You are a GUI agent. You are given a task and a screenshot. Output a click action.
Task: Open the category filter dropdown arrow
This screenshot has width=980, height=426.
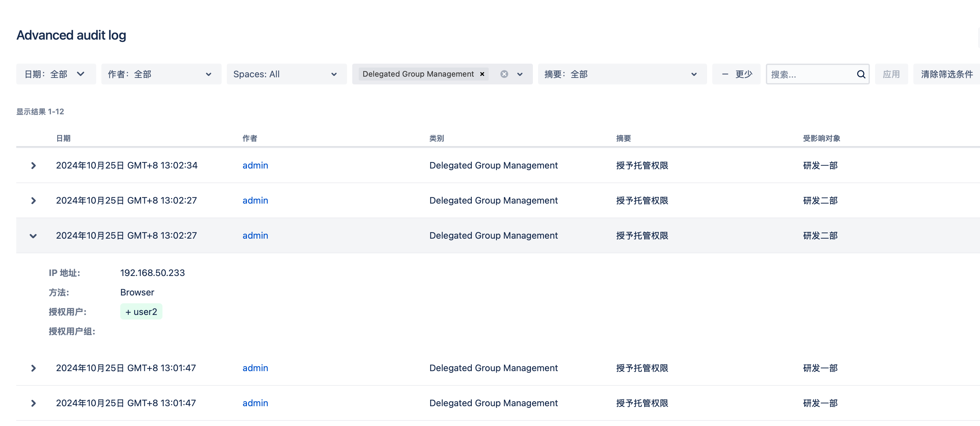click(520, 74)
